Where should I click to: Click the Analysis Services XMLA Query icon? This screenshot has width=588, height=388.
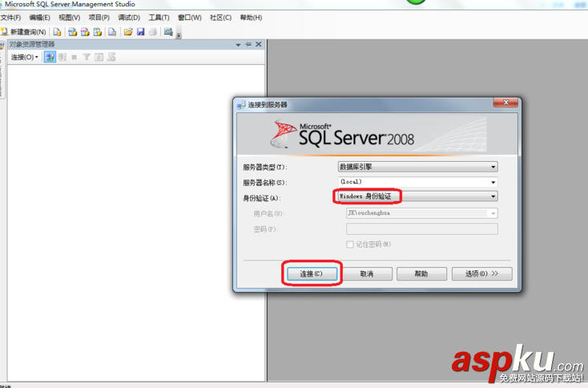pyautogui.click(x=98, y=32)
